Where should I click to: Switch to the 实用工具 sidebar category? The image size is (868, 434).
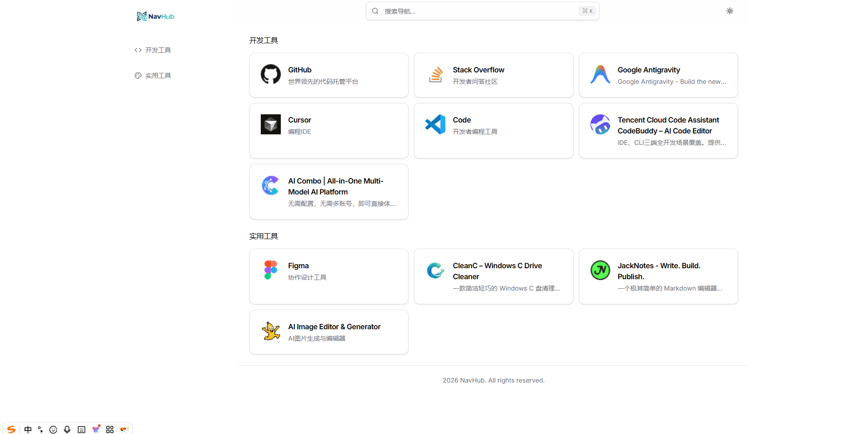tap(158, 75)
